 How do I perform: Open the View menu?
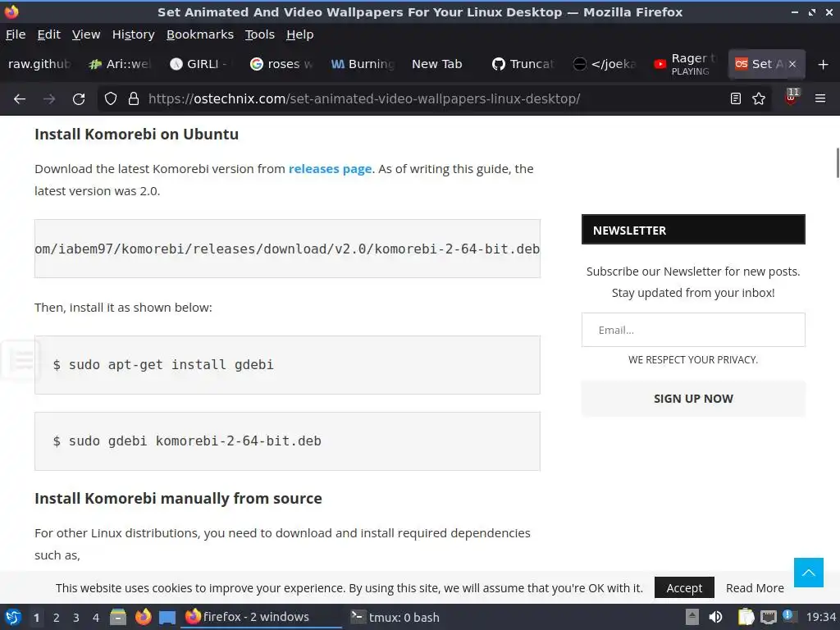(86, 34)
